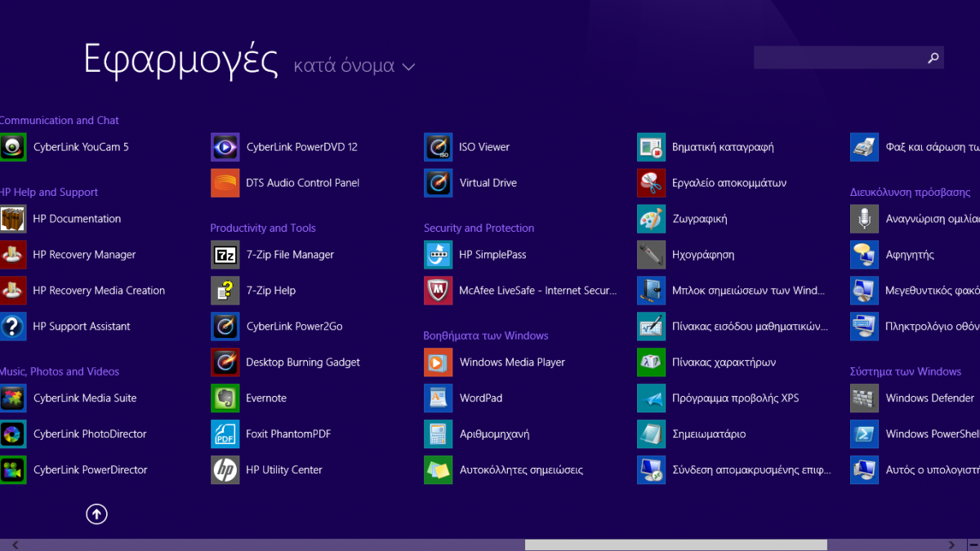The width and height of the screenshot is (980, 551).
Task: Launch Evernote elephant icon
Action: coord(225,398)
